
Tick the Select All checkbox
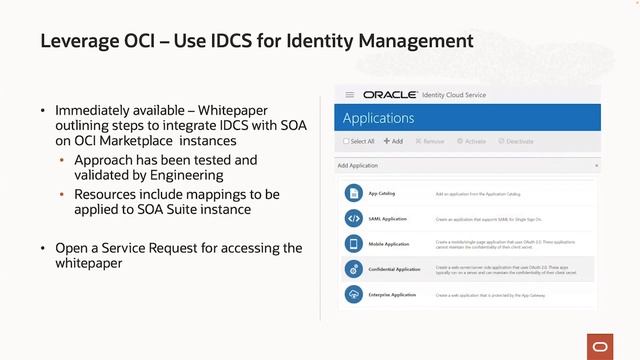click(x=346, y=141)
